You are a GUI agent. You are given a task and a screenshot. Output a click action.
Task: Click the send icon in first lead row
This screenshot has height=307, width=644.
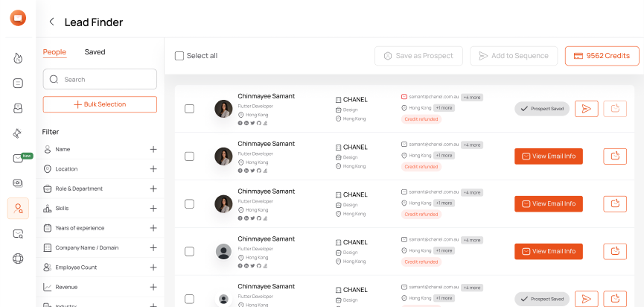(x=587, y=109)
